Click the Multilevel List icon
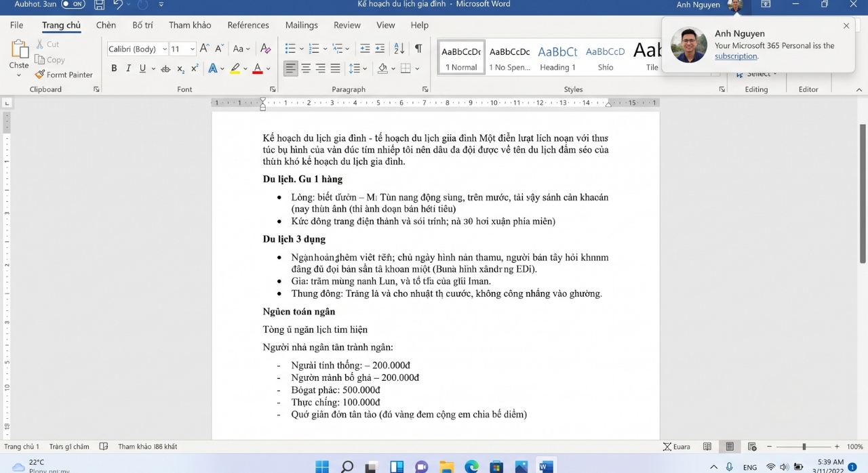The image size is (868, 473). coord(337,49)
